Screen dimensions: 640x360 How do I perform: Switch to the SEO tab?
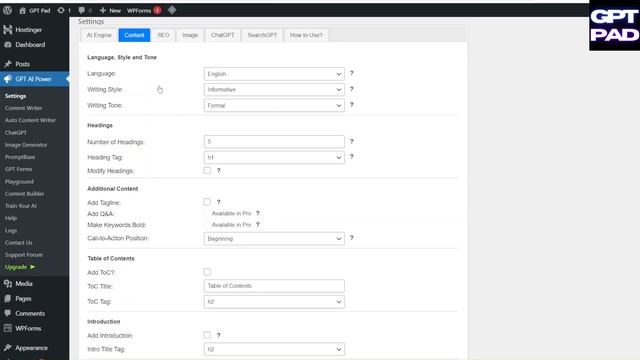pyautogui.click(x=163, y=35)
